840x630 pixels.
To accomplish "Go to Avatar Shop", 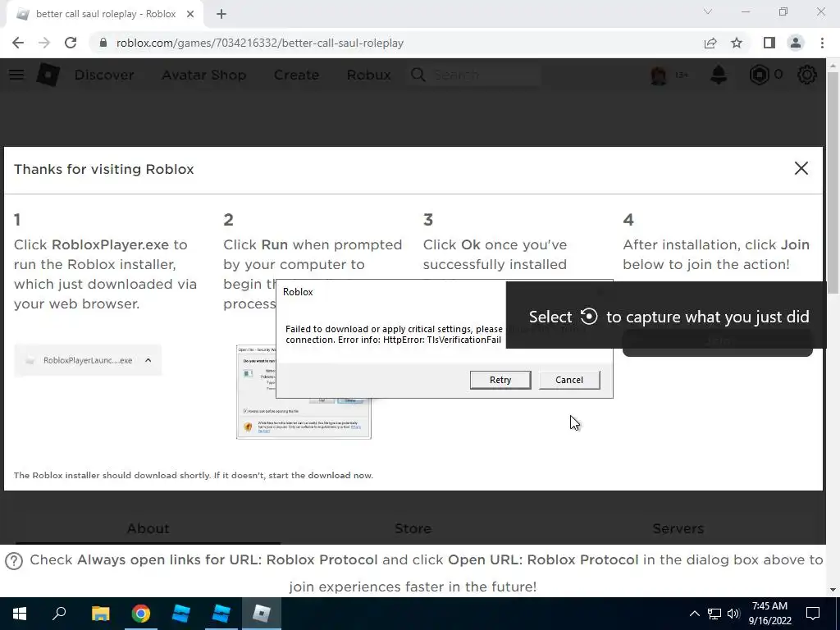I will (x=203, y=75).
